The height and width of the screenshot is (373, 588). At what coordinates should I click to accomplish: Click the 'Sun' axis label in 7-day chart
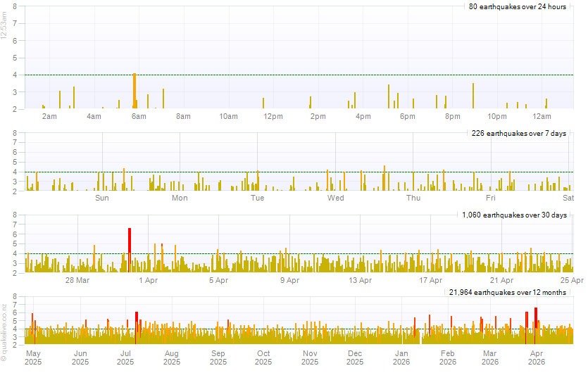(x=102, y=198)
